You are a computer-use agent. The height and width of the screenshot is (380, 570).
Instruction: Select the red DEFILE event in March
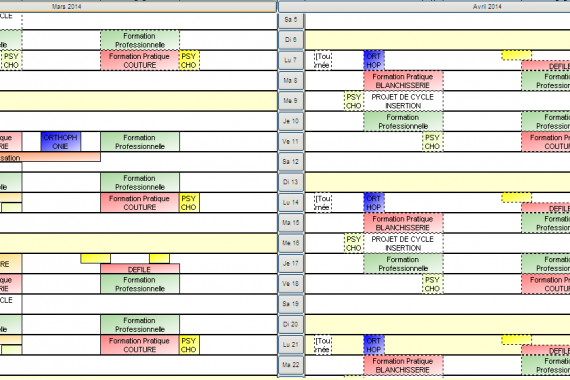pos(140,269)
